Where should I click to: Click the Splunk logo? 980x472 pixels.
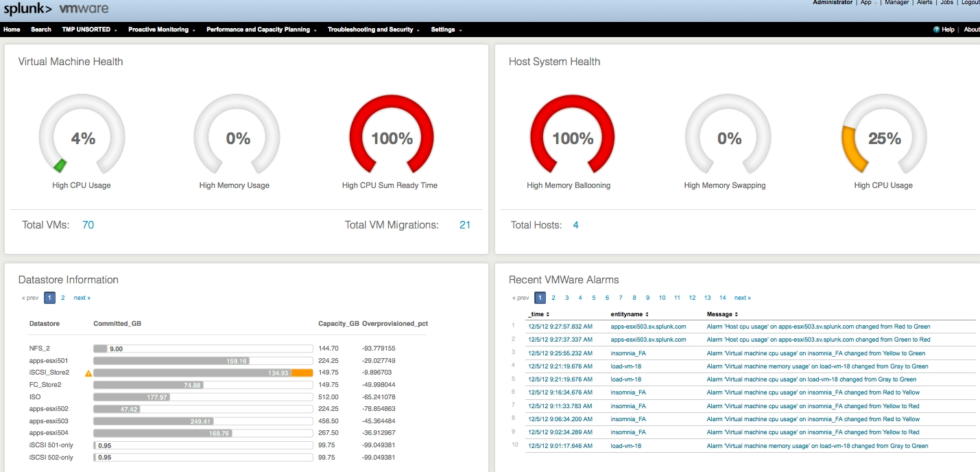(x=27, y=10)
